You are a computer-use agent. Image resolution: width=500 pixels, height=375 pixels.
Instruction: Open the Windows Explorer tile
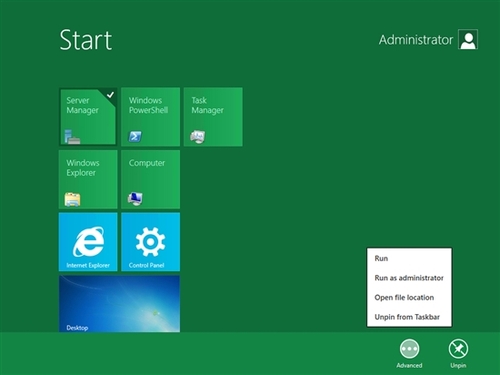(88, 179)
